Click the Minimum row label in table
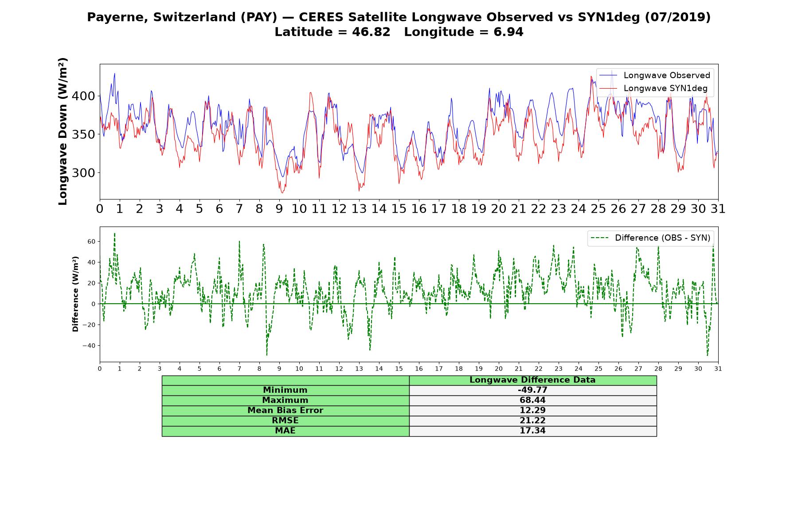The width and height of the screenshot is (798, 532). point(286,390)
